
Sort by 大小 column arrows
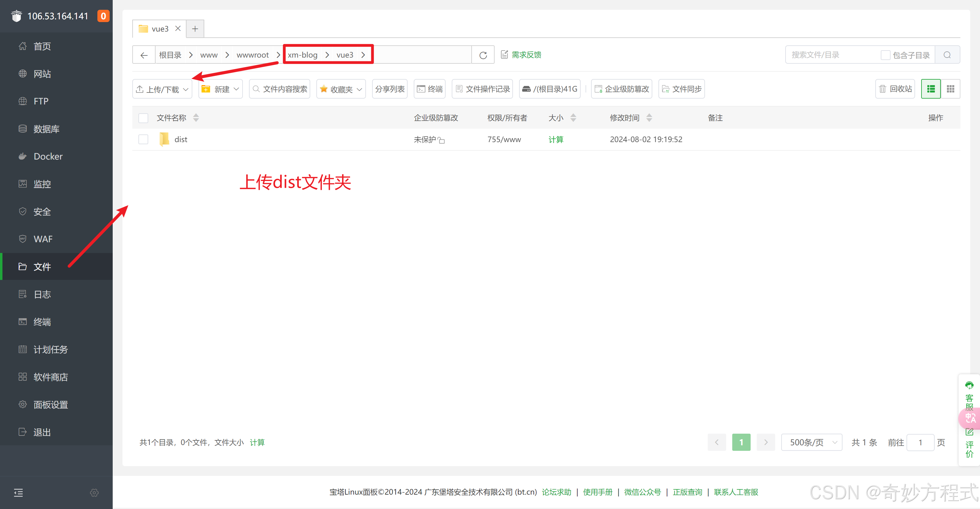coord(573,118)
